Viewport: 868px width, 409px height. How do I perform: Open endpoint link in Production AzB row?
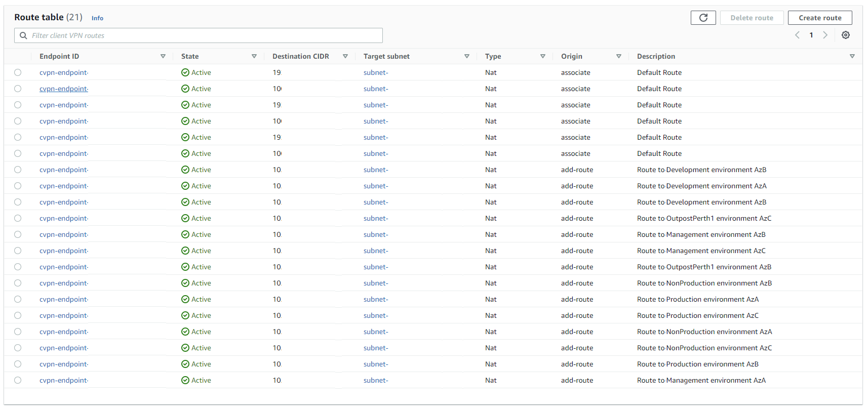[64, 364]
